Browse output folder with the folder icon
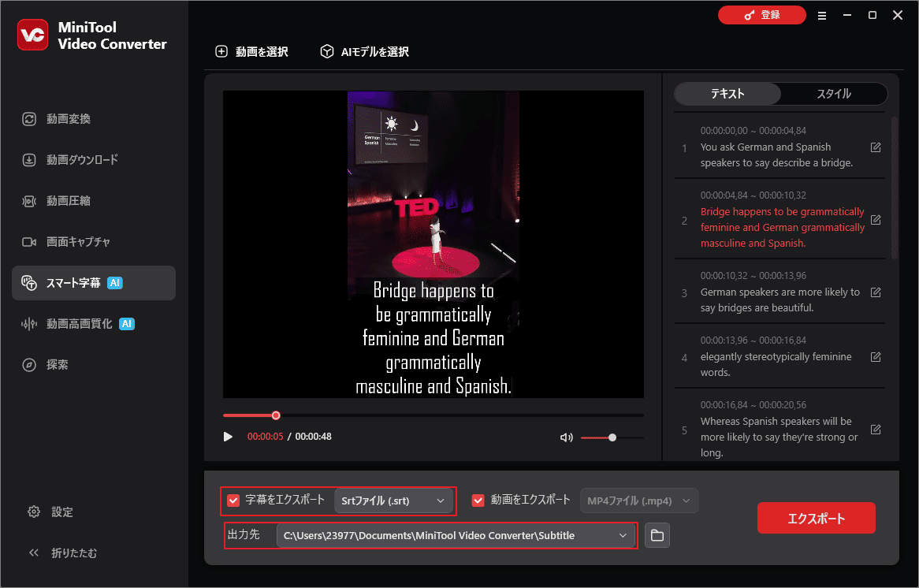 click(657, 535)
